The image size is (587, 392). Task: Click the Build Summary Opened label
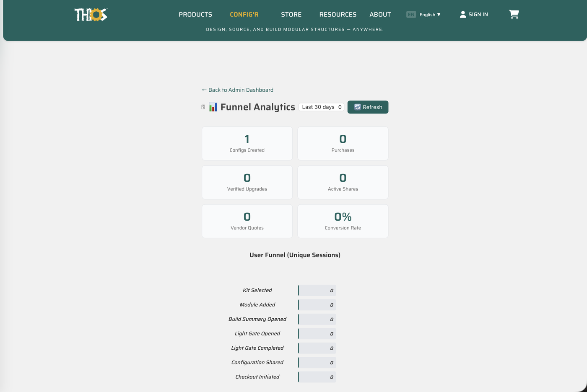(257, 319)
